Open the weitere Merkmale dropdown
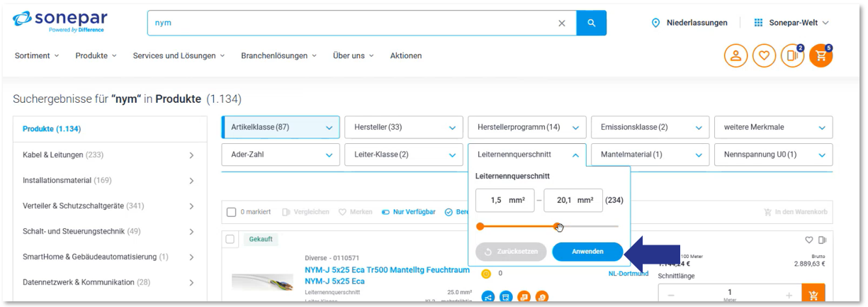The image size is (868, 307). coord(774,128)
